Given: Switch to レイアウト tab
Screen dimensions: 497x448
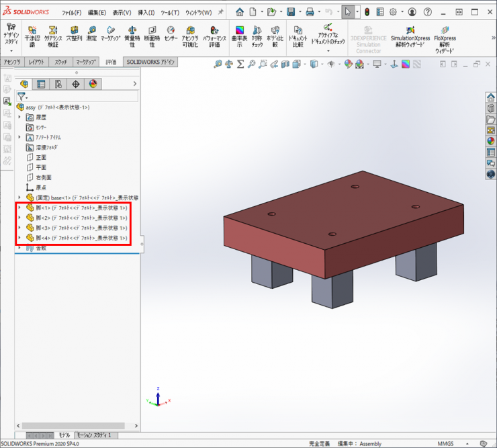Looking at the screenshot, I should 36,62.
